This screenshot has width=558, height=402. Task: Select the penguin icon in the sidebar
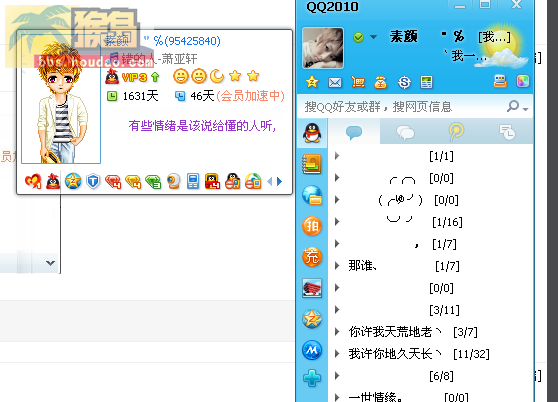click(x=312, y=133)
